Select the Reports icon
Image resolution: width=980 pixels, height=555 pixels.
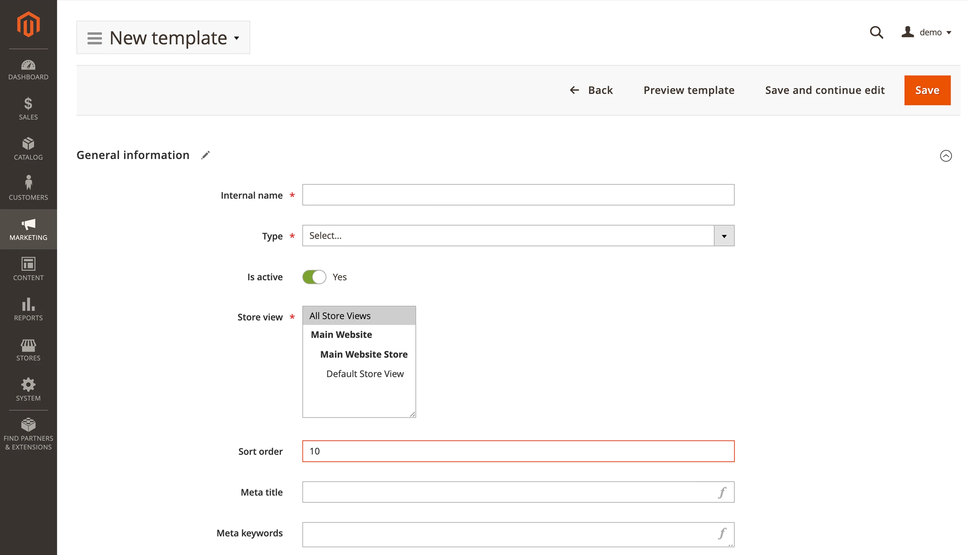click(x=28, y=310)
